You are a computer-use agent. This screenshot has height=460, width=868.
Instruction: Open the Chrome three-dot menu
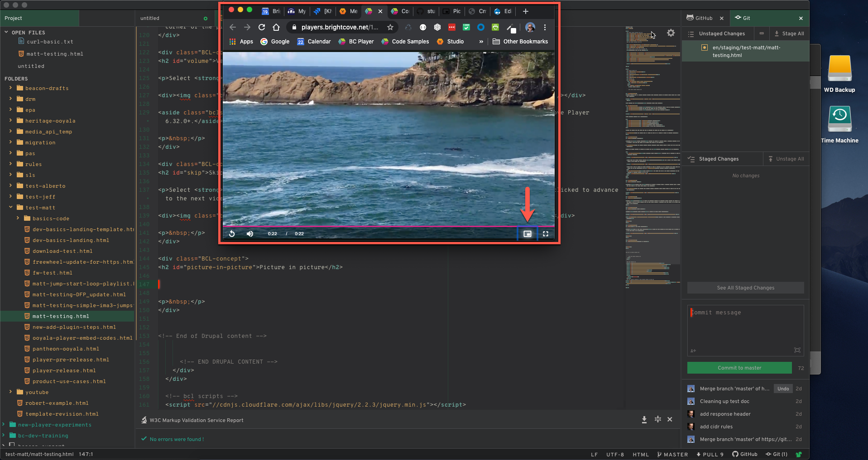pyautogui.click(x=545, y=27)
